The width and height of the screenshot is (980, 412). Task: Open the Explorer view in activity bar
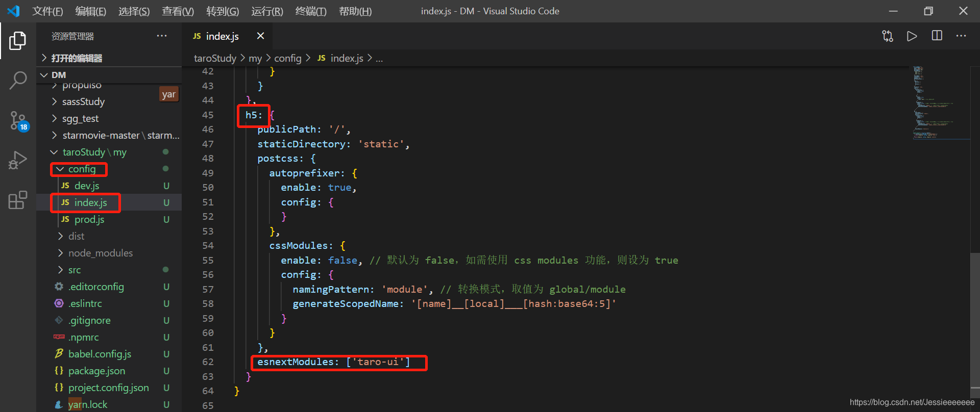[18, 41]
